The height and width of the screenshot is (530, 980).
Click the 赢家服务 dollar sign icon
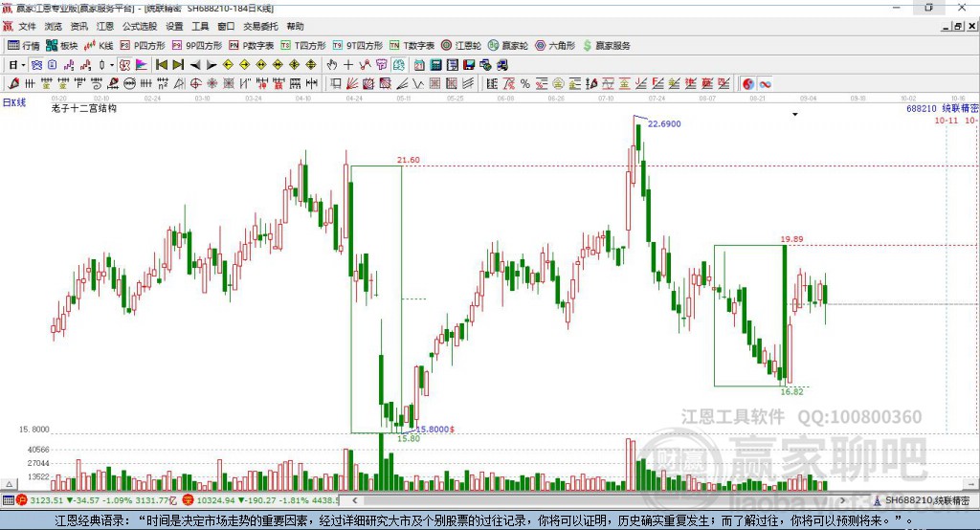click(x=587, y=46)
